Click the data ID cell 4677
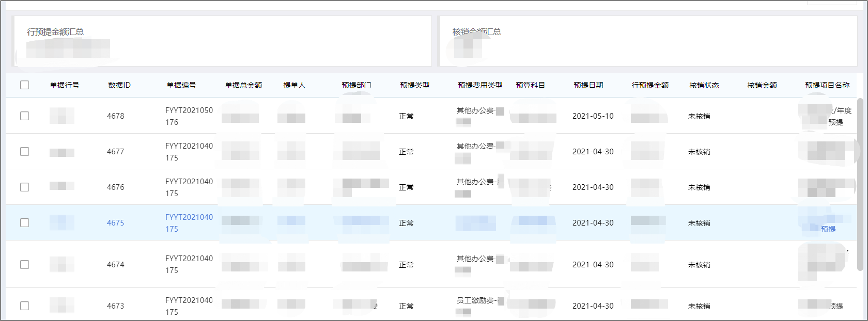The image size is (868, 321). (x=116, y=152)
